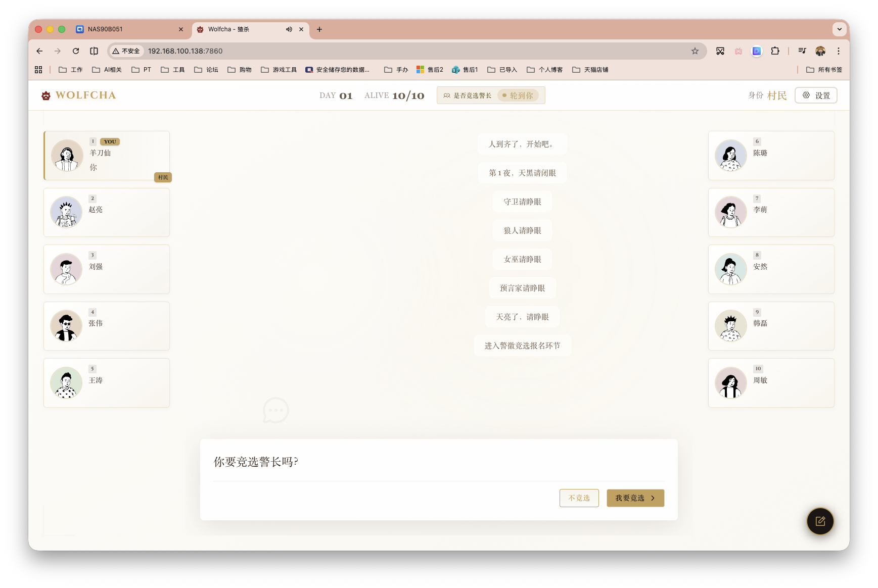
Task: Select player 王涛's card
Action: pyautogui.click(x=106, y=382)
